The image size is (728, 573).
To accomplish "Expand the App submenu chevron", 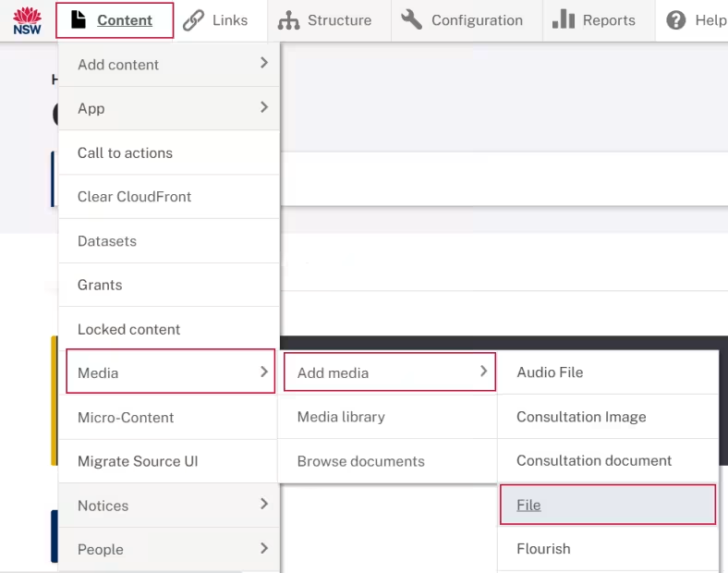I will tap(263, 107).
